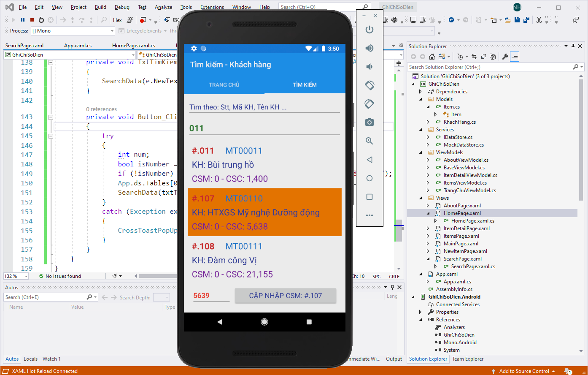This screenshot has height=375, width=588.
Task: Toggle Hex display in debug toolbar
Action: click(117, 20)
